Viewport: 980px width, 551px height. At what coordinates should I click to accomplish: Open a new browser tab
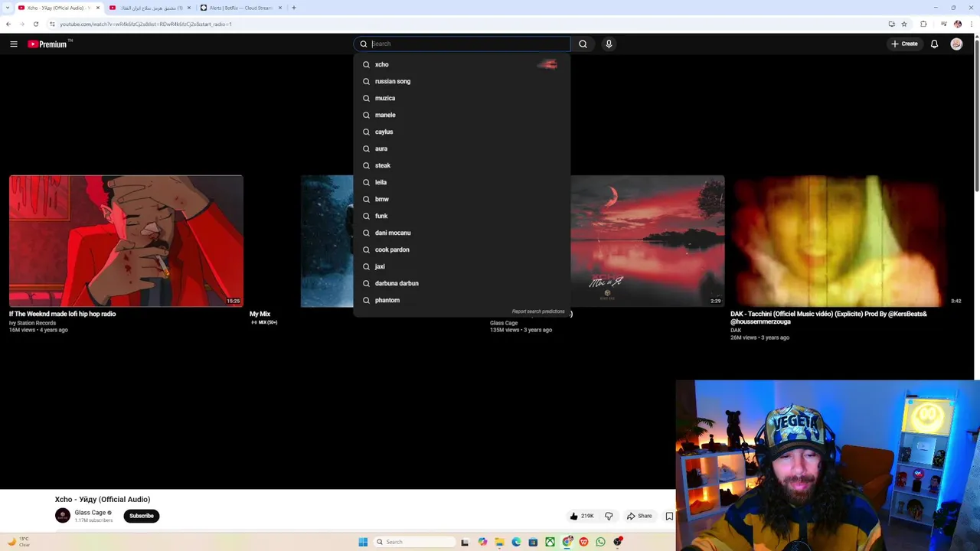294,8
